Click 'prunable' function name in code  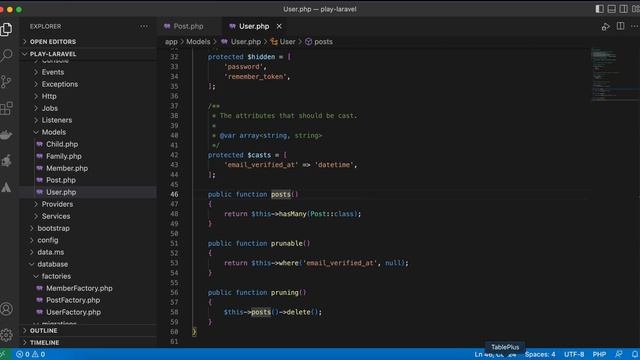point(287,243)
